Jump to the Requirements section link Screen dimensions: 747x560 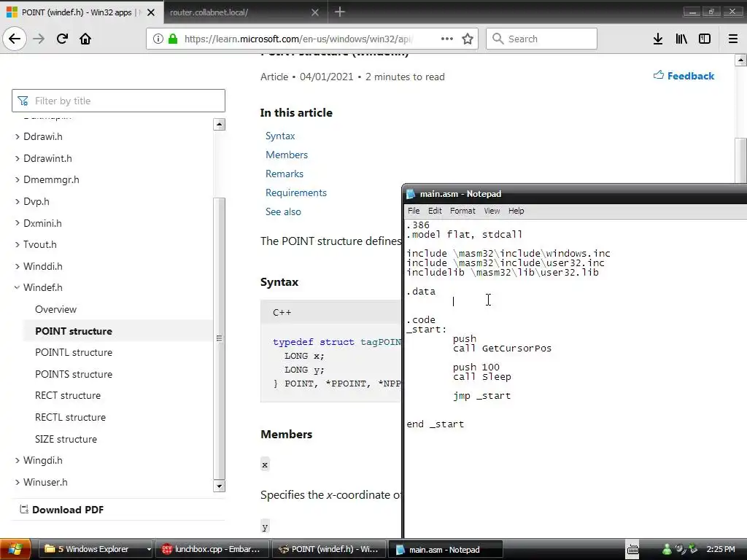pyautogui.click(x=296, y=192)
